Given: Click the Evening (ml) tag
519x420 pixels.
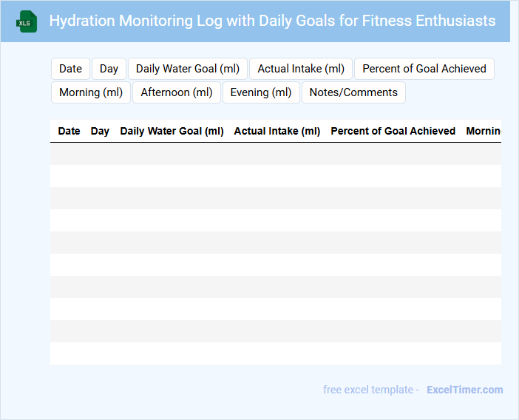Looking at the screenshot, I should [261, 92].
